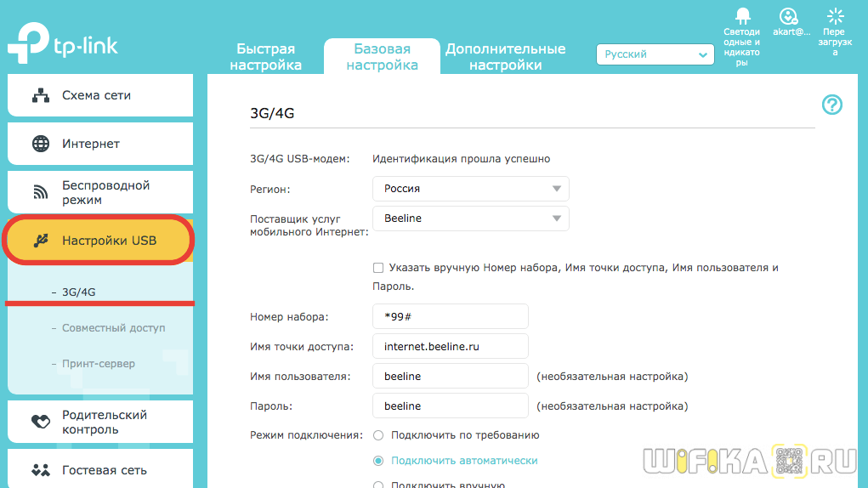Select connect automatically radio button
Viewport: 868px width, 488px height.
378,461
